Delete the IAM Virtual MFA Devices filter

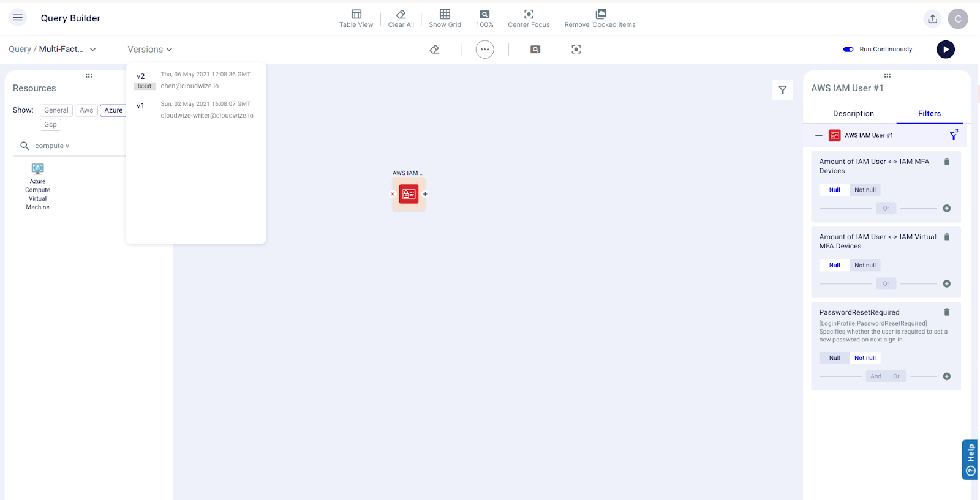[x=946, y=237]
